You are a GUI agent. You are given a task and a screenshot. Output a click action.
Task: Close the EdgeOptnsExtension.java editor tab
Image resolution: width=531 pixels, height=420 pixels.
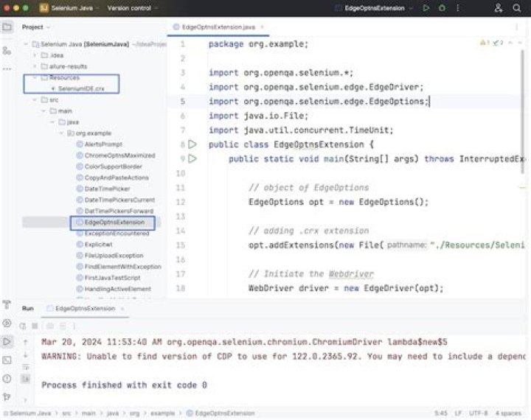click(x=262, y=27)
